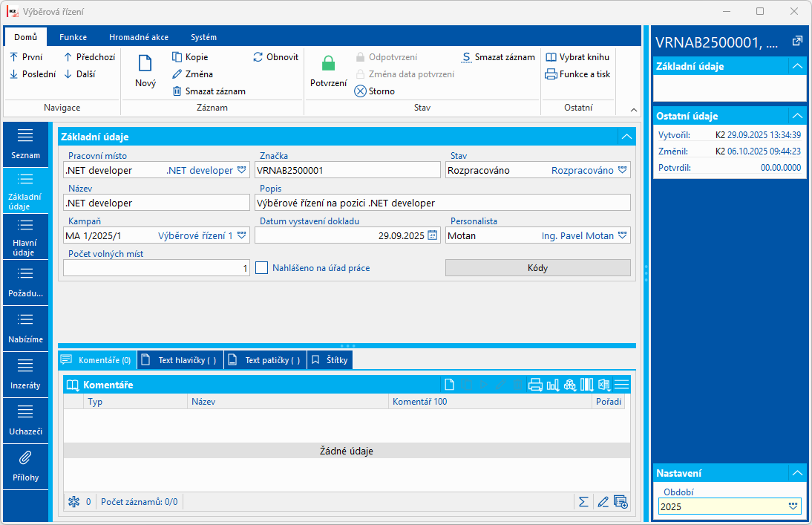
Task: Open the Uchazeči section in sidebar
Action: point(25,421)
